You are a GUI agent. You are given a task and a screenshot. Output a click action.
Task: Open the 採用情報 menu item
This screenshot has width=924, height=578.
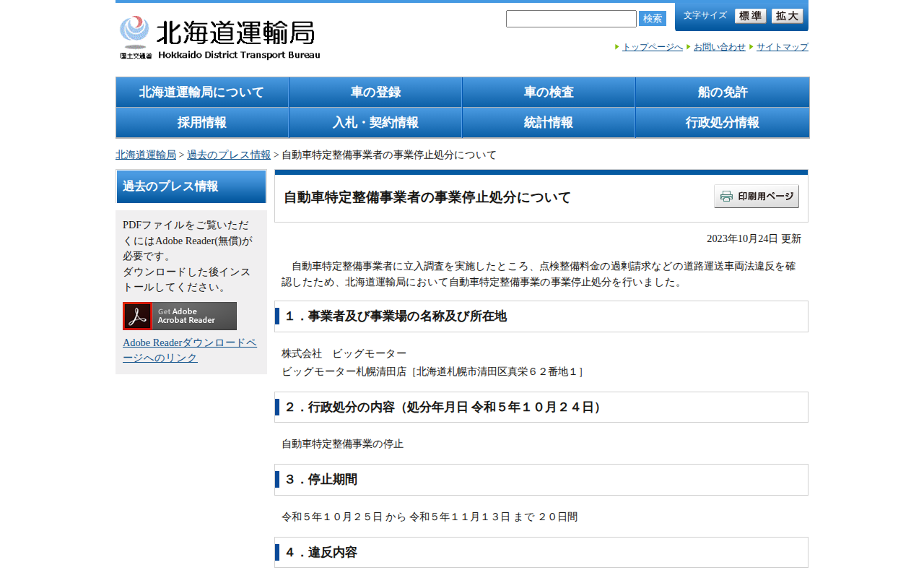click(x=202, y=123)
